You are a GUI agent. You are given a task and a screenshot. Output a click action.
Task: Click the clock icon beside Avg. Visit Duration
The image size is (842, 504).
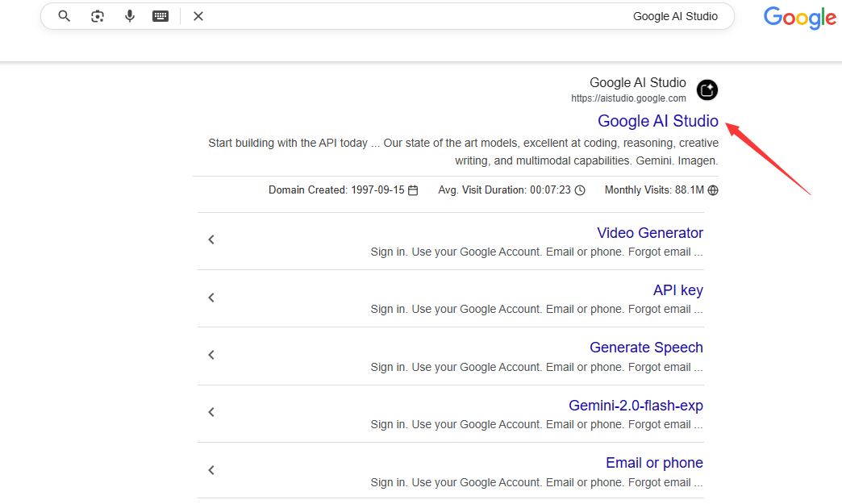tap(580, 190)
